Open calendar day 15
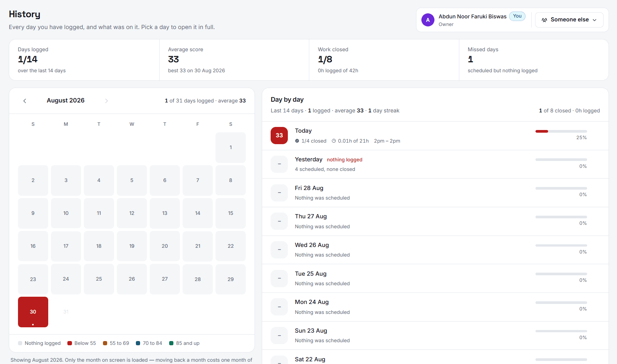This screenshot has width=617, height=364. click(x=230, y=213)
